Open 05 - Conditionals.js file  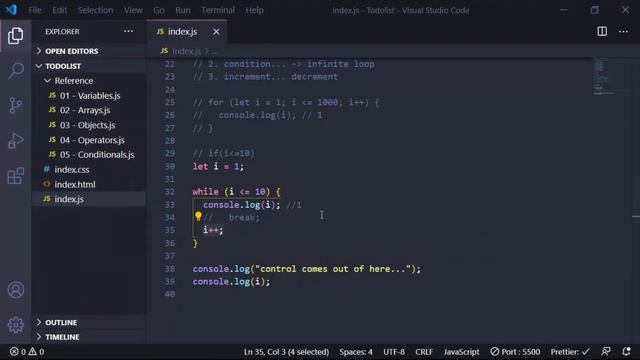coord(97,155)
